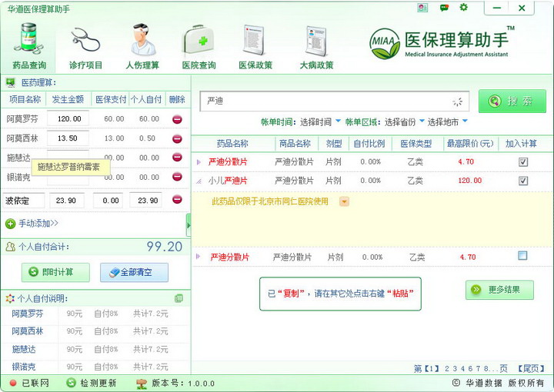Click the loading spinner in search box

(457, 102)
